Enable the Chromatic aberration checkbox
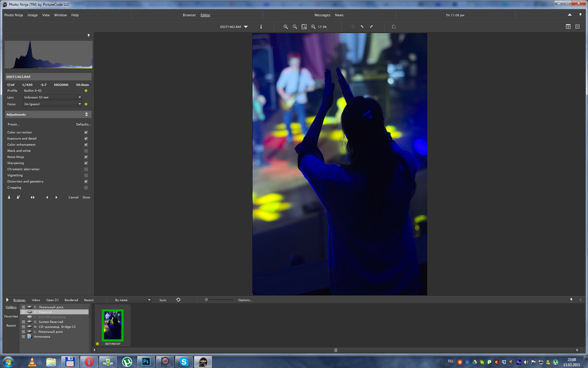This screenshot has height=368, width=588. click(86, 169)
